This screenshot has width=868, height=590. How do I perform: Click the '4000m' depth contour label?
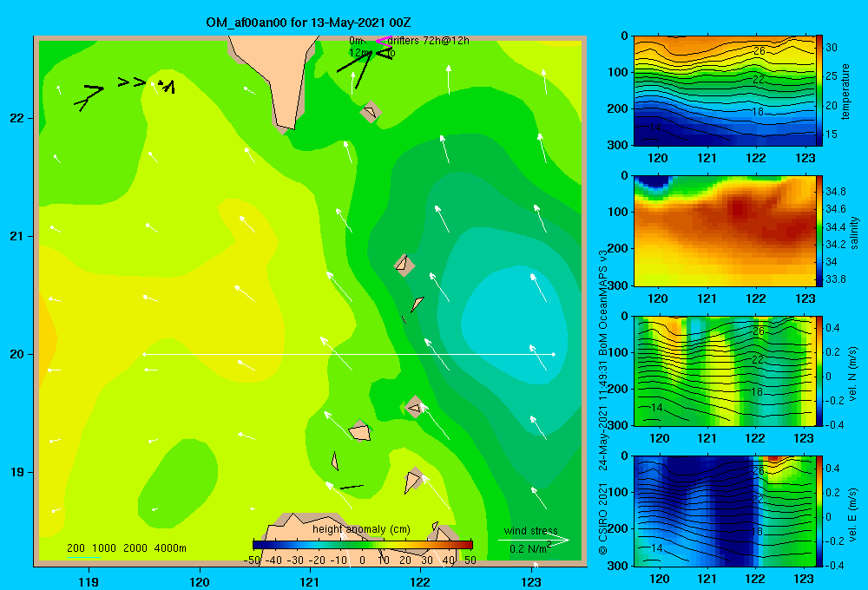(x=170, y=548)
